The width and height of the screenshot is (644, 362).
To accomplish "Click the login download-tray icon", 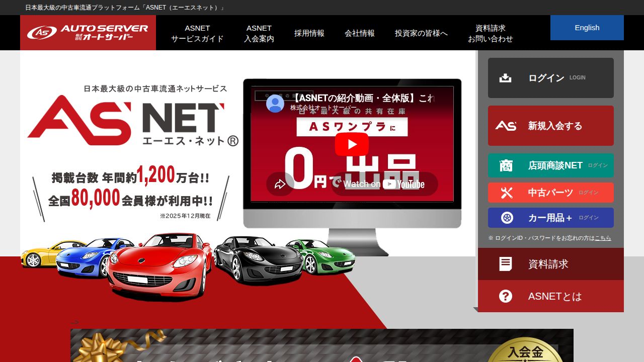I will coord(505,78).
